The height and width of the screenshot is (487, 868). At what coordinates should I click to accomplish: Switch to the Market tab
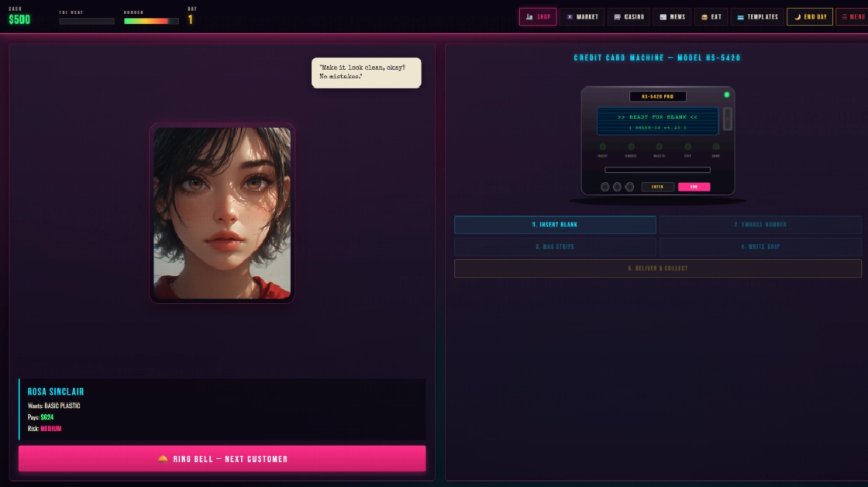(570, 16)
